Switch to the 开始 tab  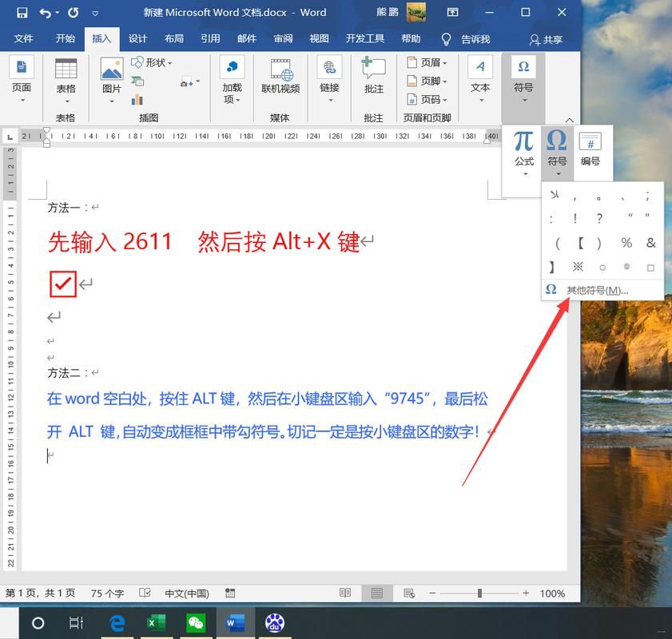click(66, 39)
